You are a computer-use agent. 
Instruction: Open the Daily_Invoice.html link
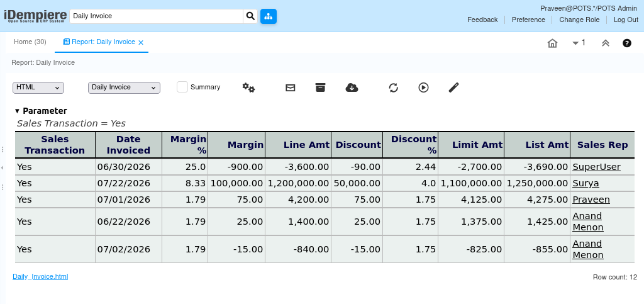point(40,276)
